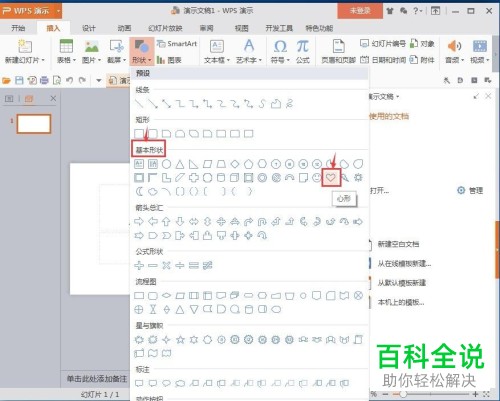Insert SmartArt graphic

tap(177, 44)
